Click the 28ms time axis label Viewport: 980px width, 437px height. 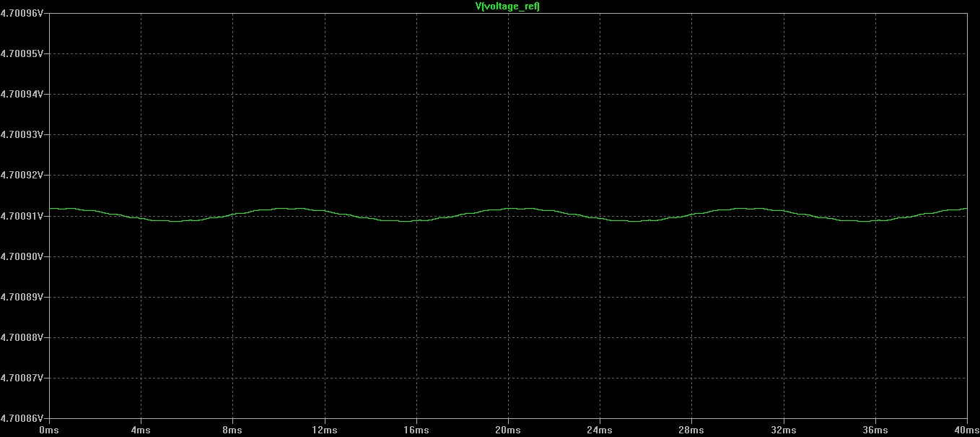point(691,429)
